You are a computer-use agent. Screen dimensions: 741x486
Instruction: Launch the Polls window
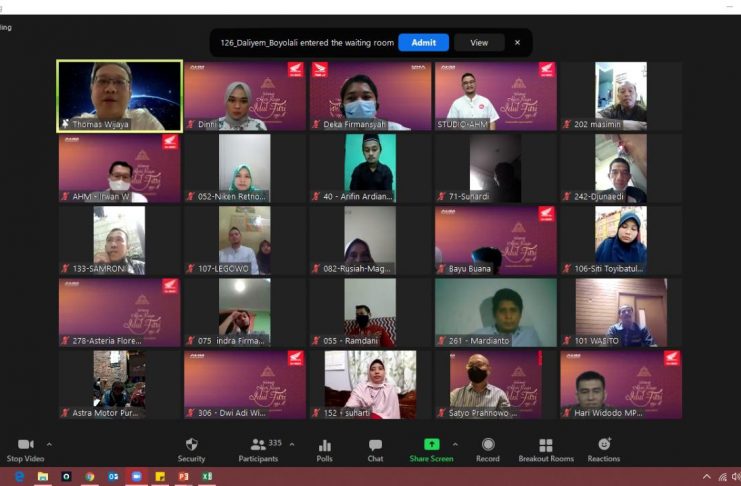[324, 449]
